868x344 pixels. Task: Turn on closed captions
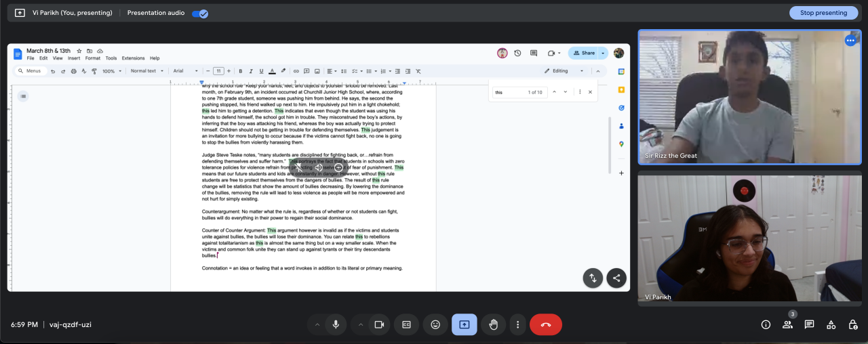coord(407,324)
